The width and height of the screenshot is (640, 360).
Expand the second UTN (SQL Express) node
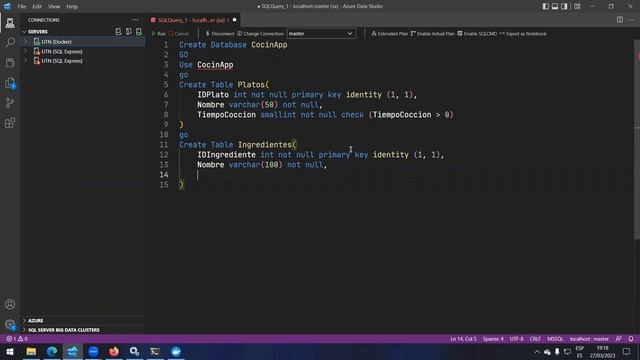(25, 61)
